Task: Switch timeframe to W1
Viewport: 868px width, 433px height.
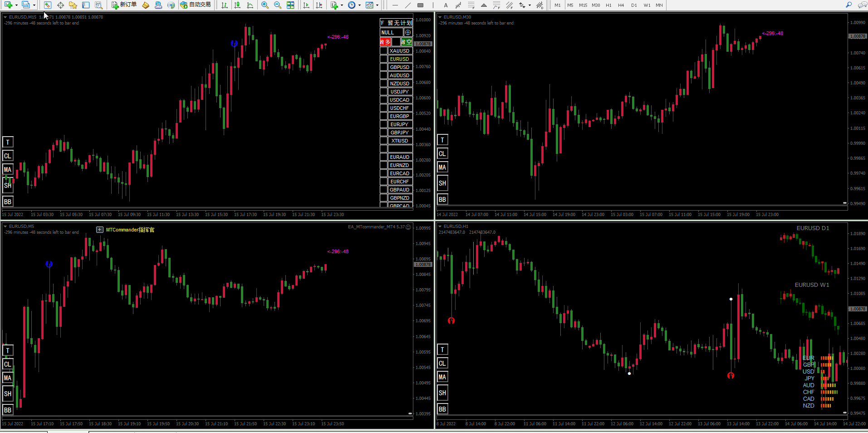Action: coord(647,5)
